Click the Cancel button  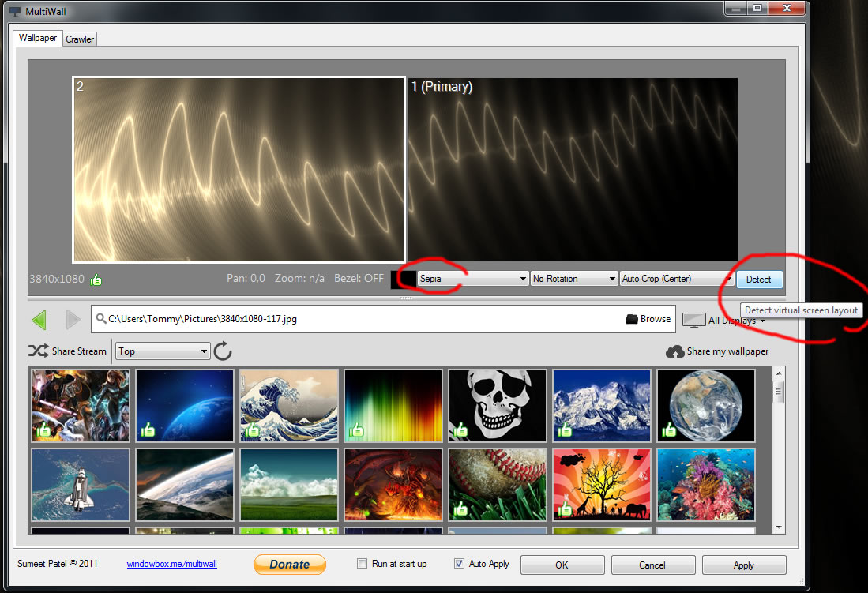tap(652, 565)
